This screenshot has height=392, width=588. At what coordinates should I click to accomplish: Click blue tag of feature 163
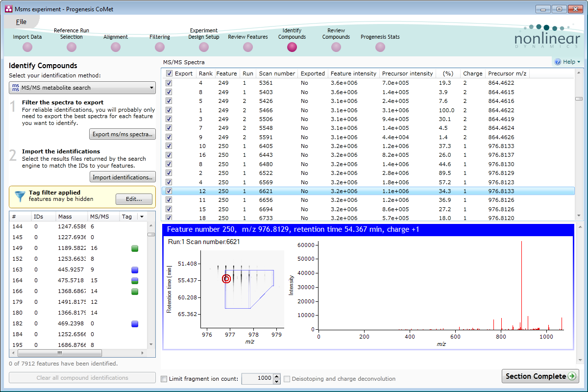tap(135, 270)
